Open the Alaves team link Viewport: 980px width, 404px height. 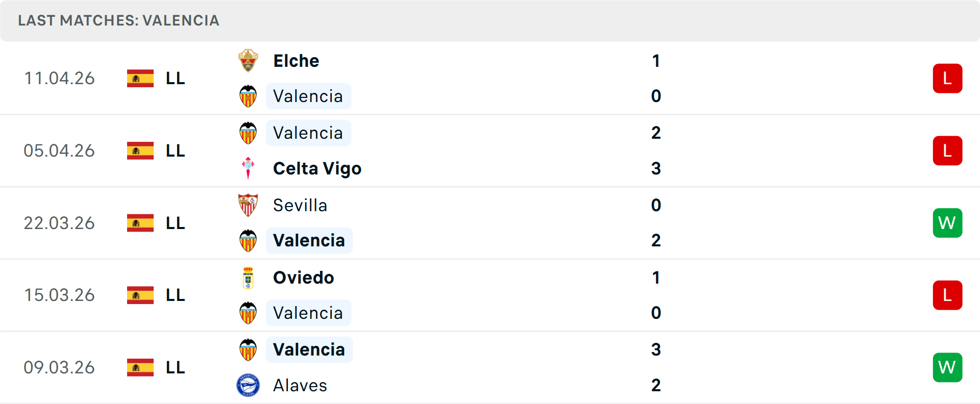pos(300,385)
